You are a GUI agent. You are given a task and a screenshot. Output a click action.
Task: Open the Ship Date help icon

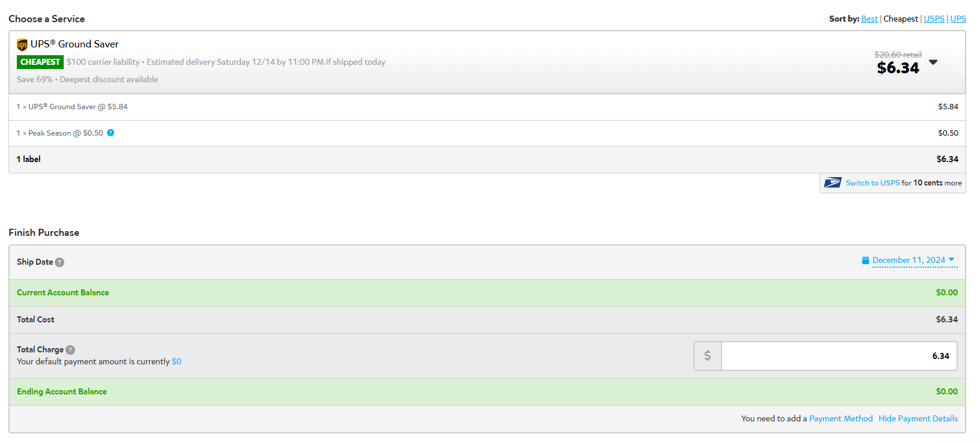pyautogui.click(x=59, y=262)
